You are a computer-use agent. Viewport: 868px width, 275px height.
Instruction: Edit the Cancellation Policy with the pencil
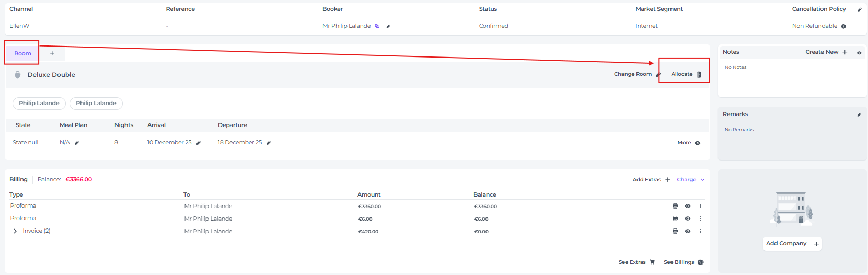860,9
